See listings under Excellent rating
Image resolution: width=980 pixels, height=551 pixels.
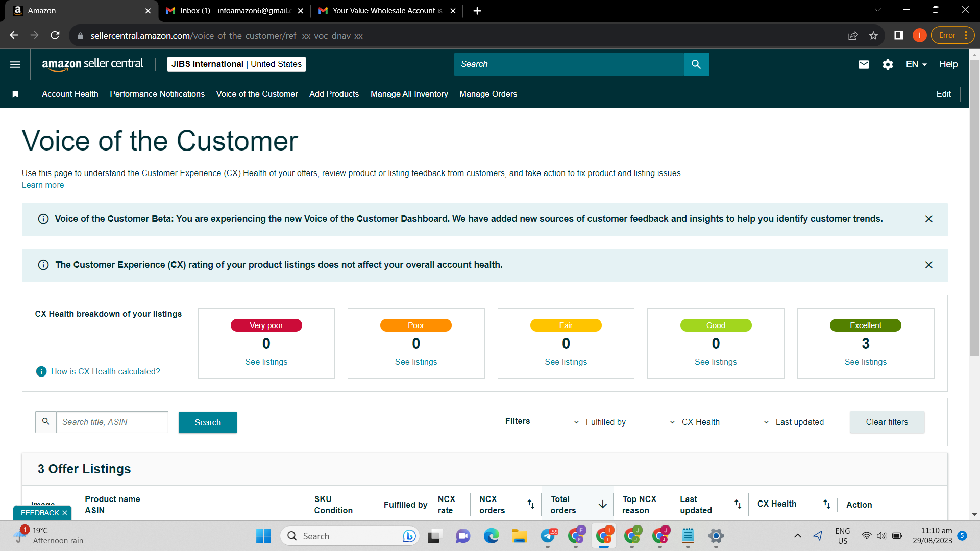(866, 362)
